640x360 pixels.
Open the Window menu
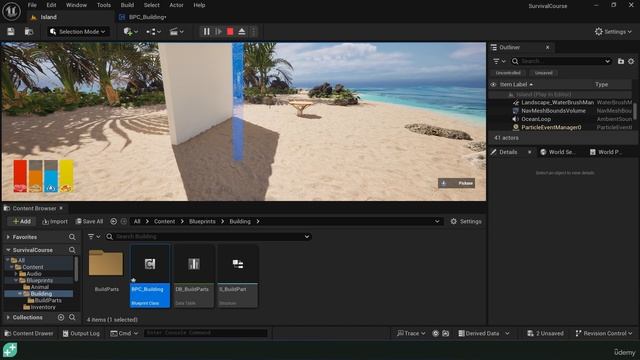click(x=76, y=5)
